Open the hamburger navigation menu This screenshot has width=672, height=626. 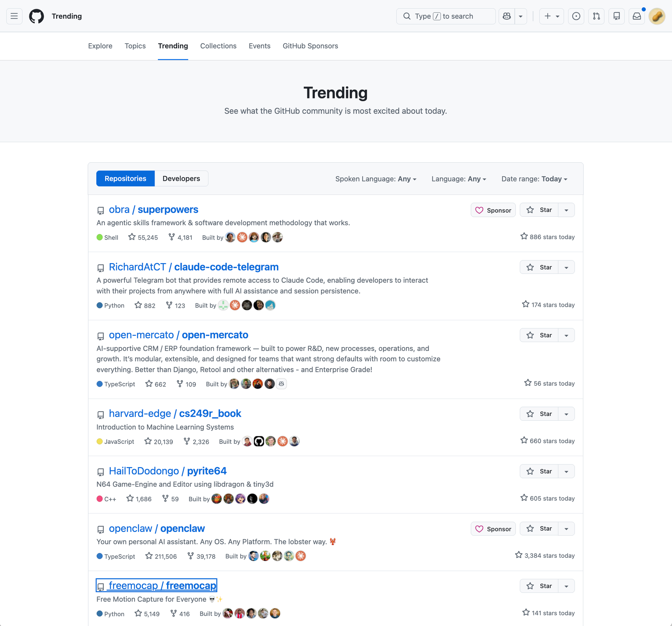tap(14, 16)
